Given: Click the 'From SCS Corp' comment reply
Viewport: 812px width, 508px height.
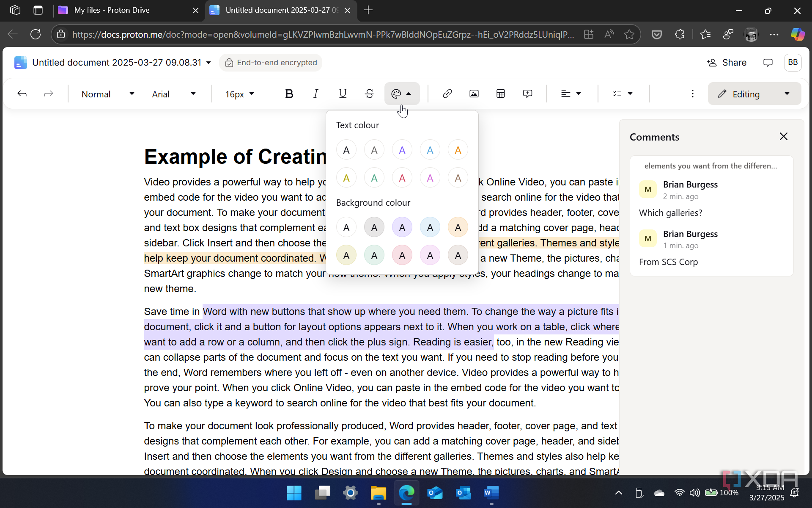Looking at the screenshot, I should (x=668, y=262).
